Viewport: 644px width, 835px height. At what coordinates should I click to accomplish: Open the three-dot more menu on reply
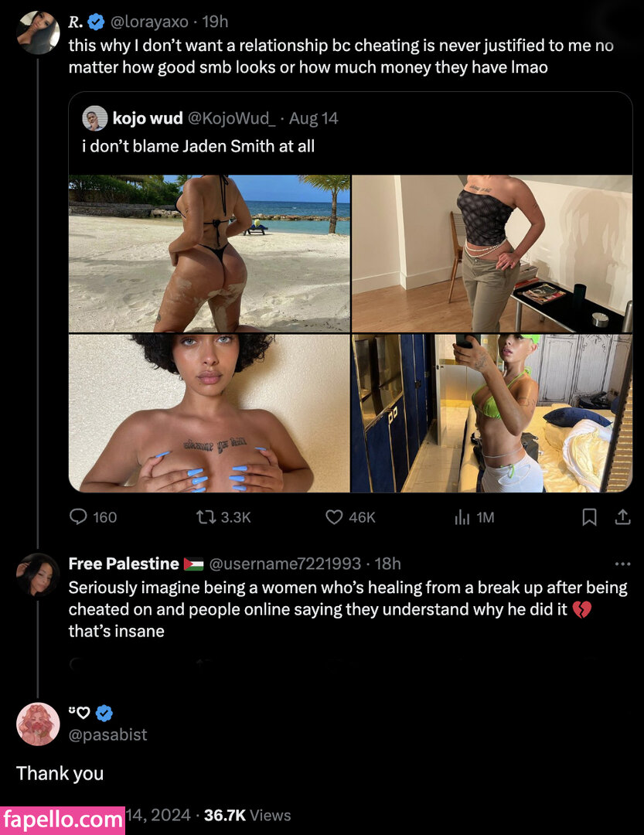[622, 564]
